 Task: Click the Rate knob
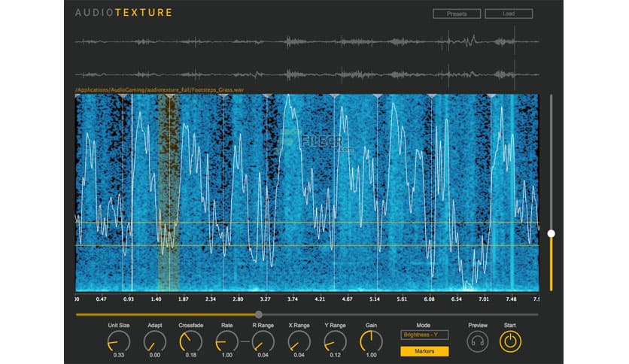click(x=227, y=341)
